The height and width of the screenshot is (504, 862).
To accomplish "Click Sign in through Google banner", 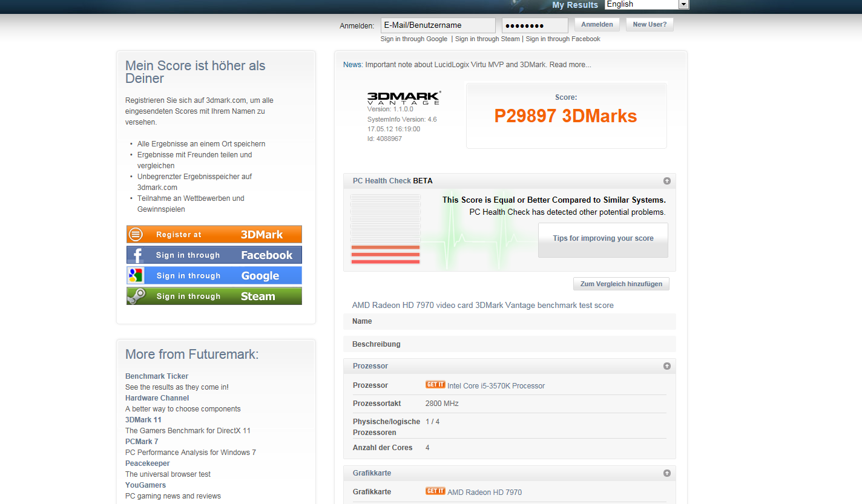I will 214,275.
